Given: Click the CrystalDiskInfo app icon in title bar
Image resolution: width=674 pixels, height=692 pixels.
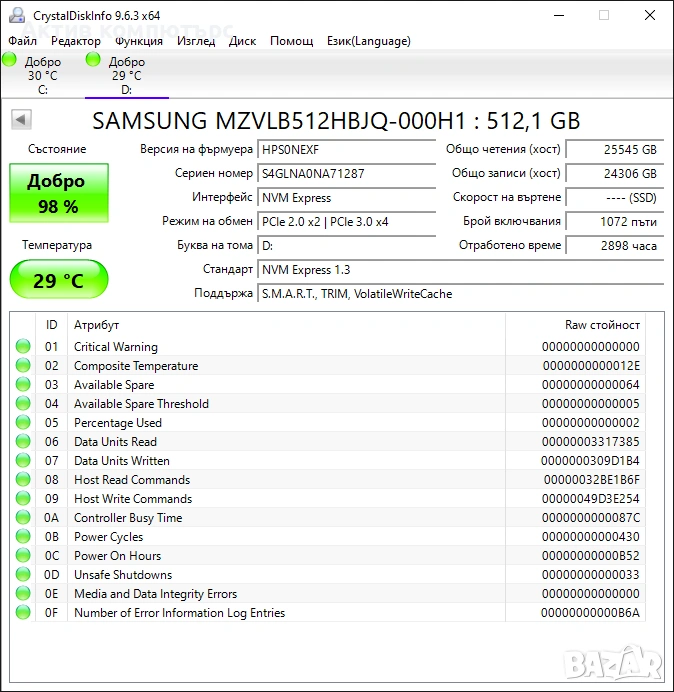Looking at the screenshot, I should (15, 15).
